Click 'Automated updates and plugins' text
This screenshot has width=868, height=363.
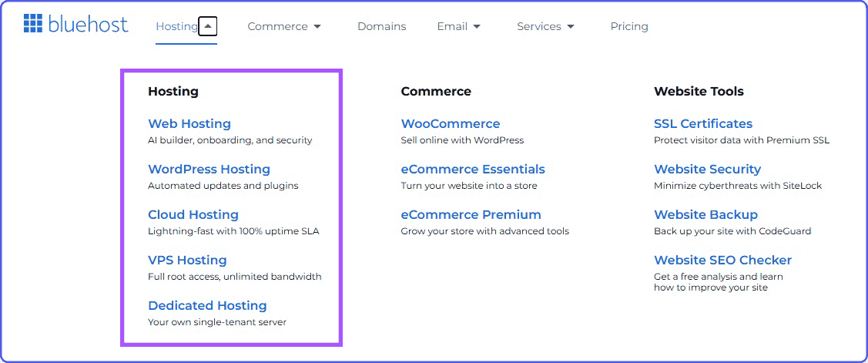tap(223, 187)
